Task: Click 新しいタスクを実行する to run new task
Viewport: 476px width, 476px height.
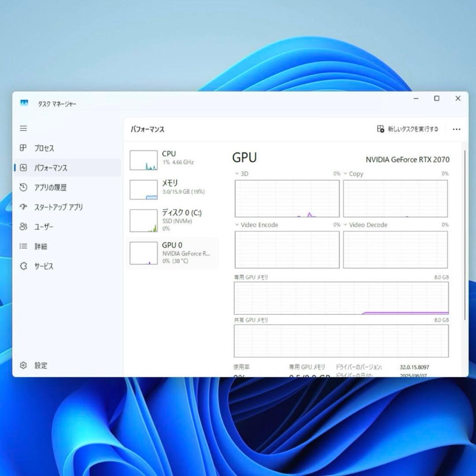Action: (x=408, y=129)
